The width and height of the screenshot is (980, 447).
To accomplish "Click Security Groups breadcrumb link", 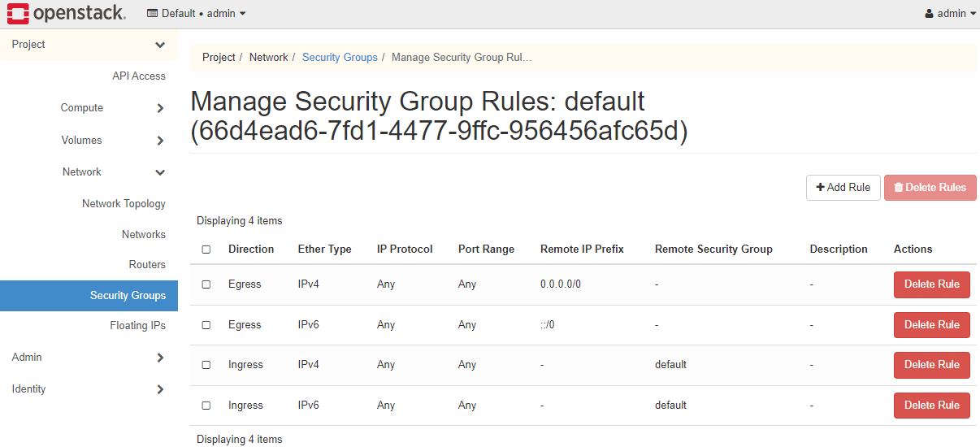I will (x=340, y=58).
